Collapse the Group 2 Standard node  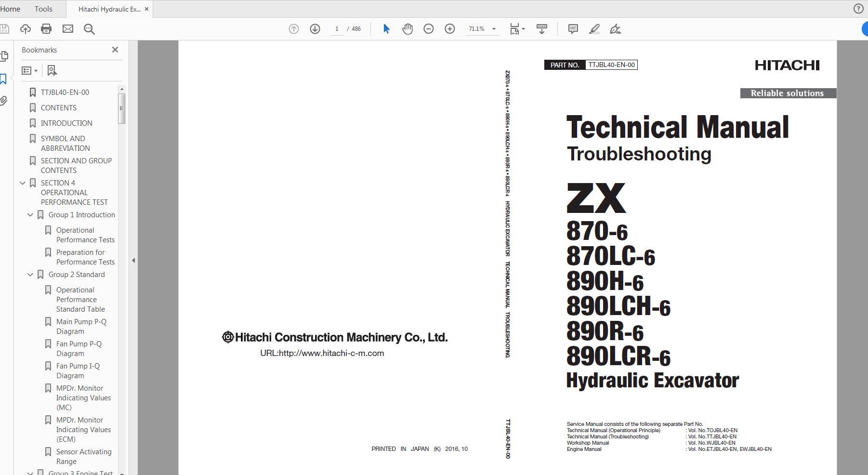30,275
